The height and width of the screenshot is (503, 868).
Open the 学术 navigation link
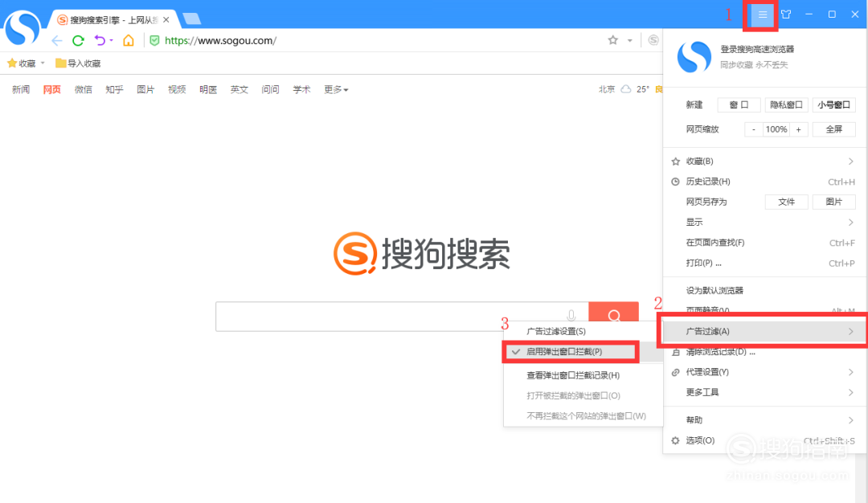click(x=301, y=89)
